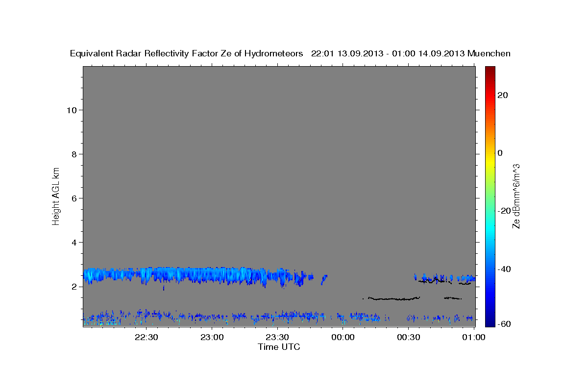Click the colorbar value label '0'

[x=500, y=153]
